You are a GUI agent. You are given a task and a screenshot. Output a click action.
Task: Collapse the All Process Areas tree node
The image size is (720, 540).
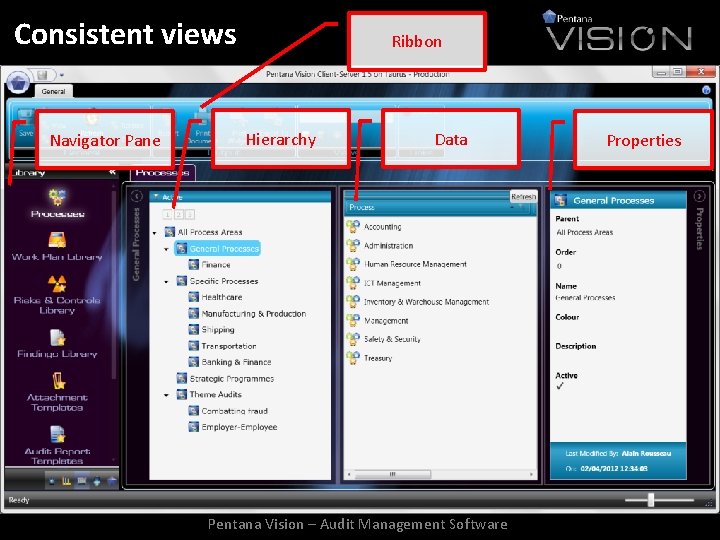pos(155,233)
